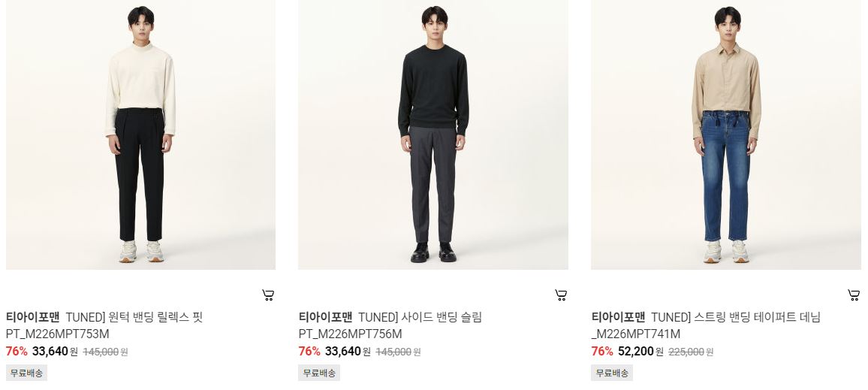Add 스트링 밴딩 테이퍼트 데님 to cart
The height and width of the screenshot is (390, 868).
[854, 295]
